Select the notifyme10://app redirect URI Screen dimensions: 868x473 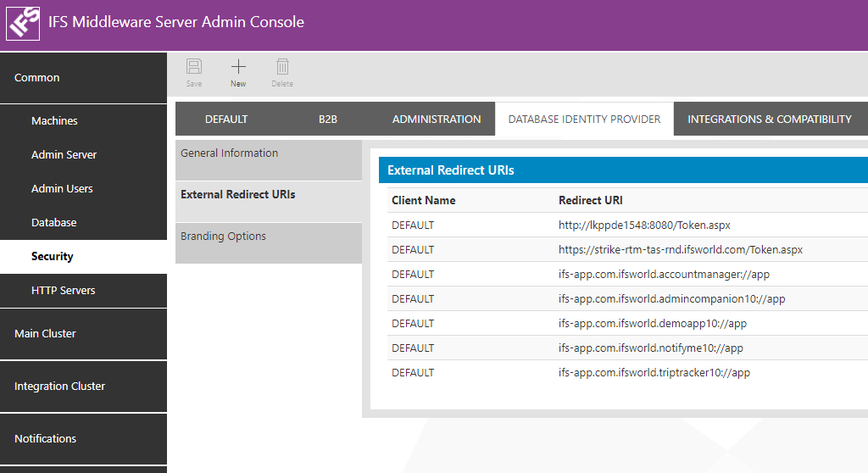point(650,348)
